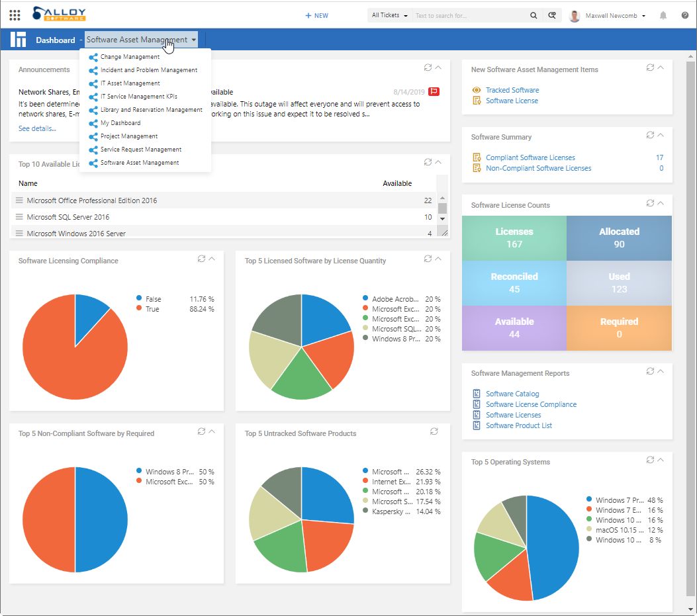Click the Software Catalog report icon
Screen dimensions: 697x616
(x=477, y=394)
